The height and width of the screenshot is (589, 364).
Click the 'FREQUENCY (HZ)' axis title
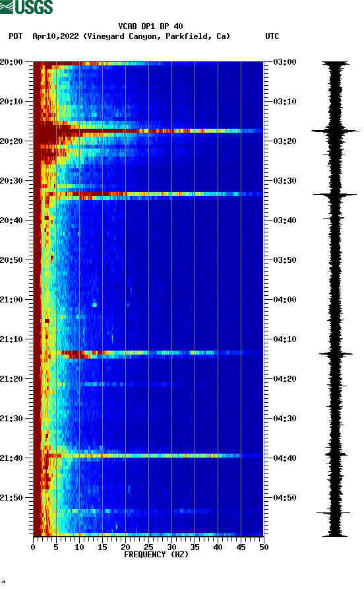coord(156,555)
